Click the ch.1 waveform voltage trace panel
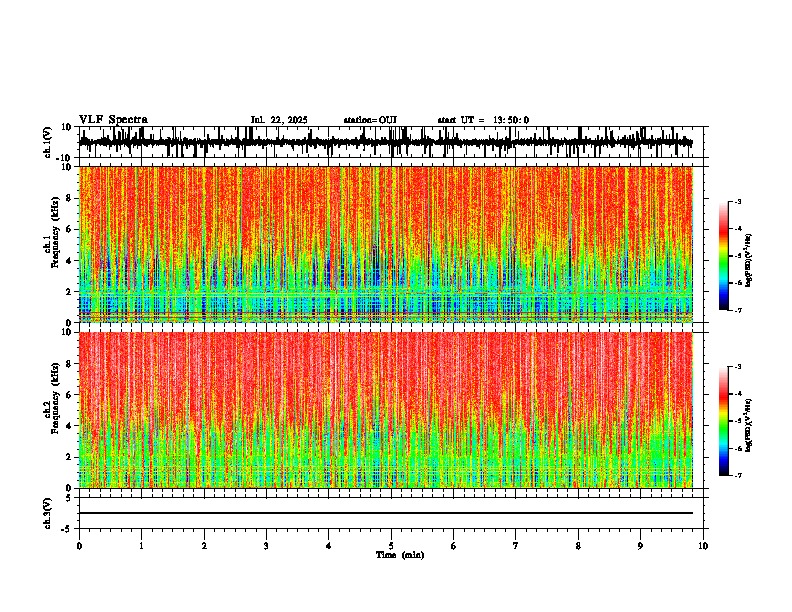 391,142
